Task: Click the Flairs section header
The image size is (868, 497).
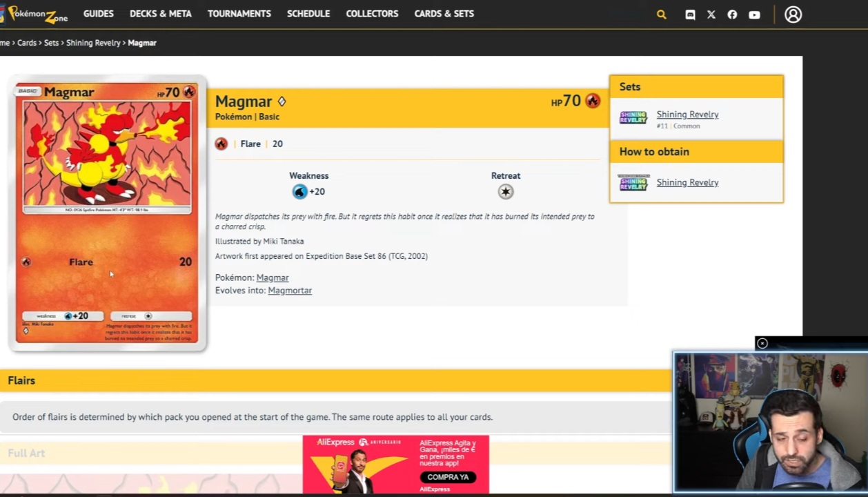Action: coord(336,380)
